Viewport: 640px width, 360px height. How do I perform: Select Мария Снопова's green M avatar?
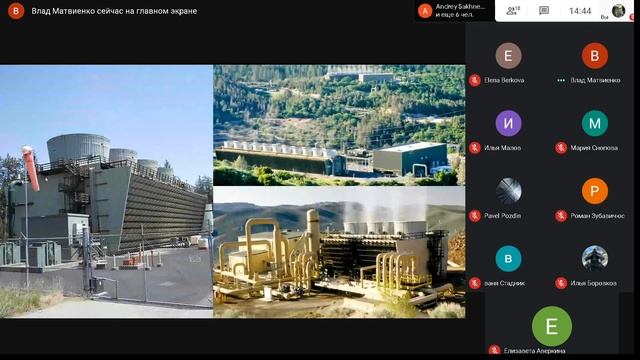(x=595, y=123)
